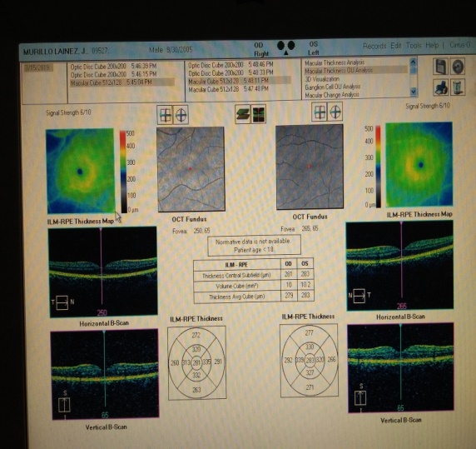Select OD Optic Disc Cube 200x200 5:46:15 PM
This screenshot has height=449, width=476.
(113, 74)
